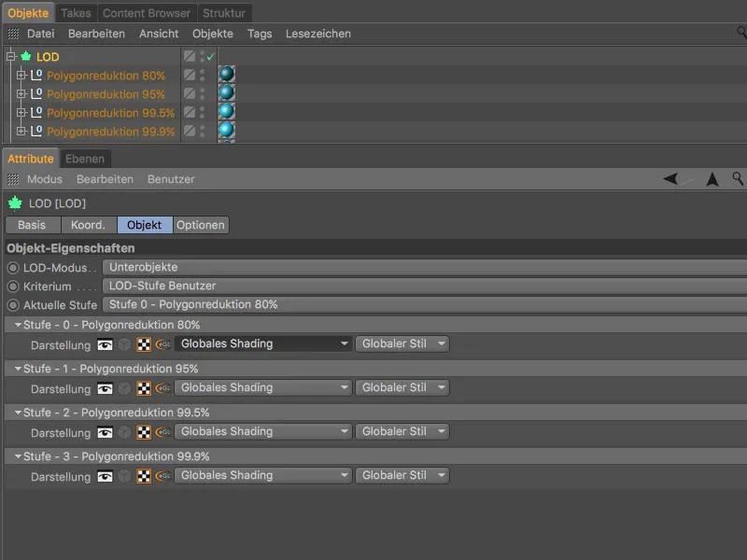Click the Polygonreduktion 99.5% object icon
This screenshot has height=560, width=747.
pos(36,113)
